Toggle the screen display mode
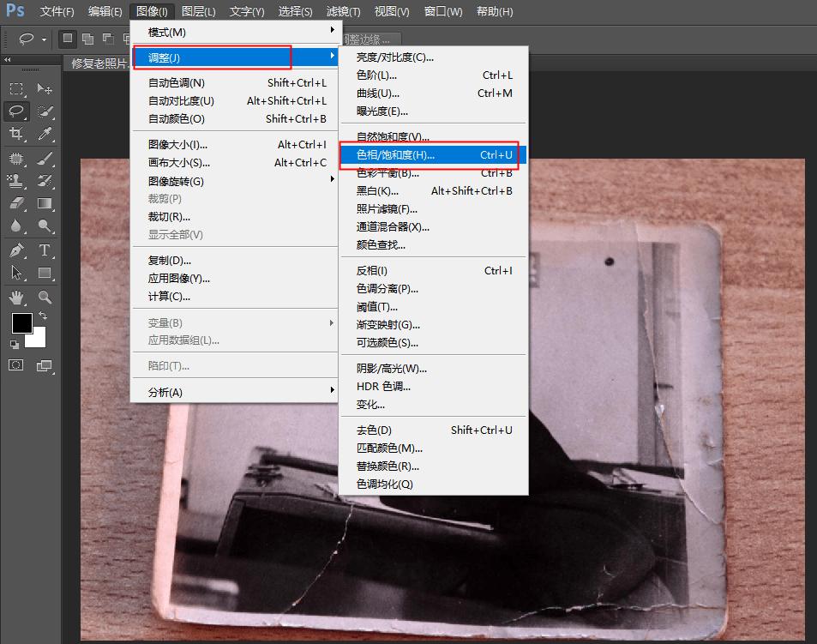Viewport: 817px width, 644px height. click(x=45, y=365)
